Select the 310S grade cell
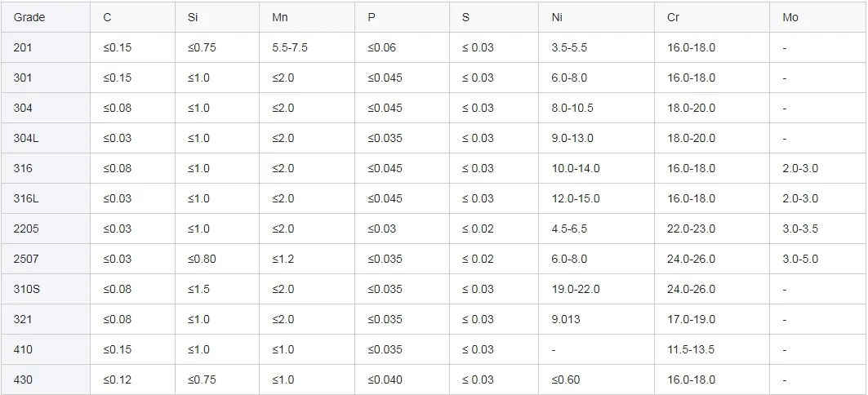The image size is (868, 395). (x=26, y=289)
